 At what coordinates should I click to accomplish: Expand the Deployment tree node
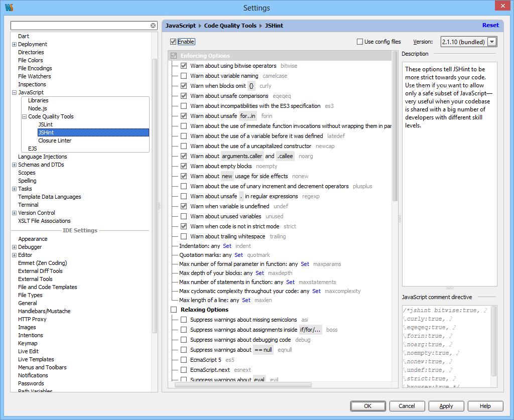pyautogui.click(x=14, y=44)
